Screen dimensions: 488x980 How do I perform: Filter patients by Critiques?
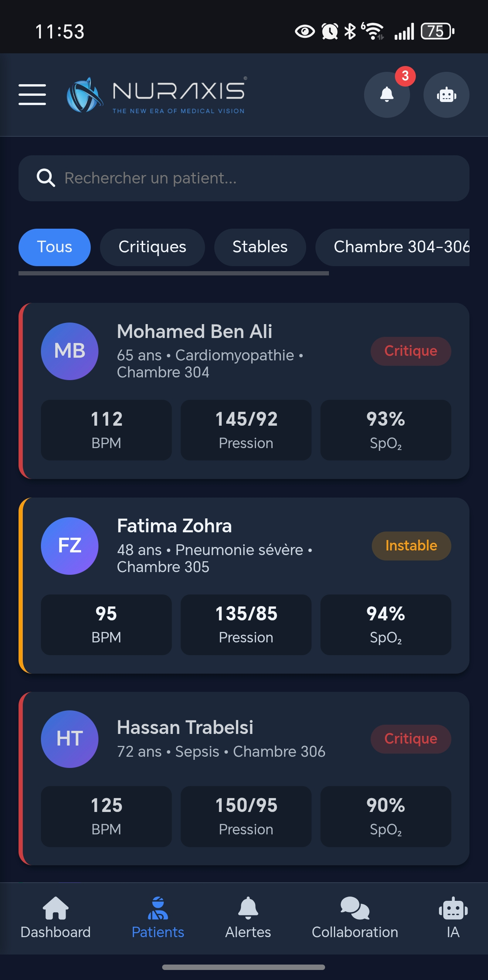[x=152, y=247]
